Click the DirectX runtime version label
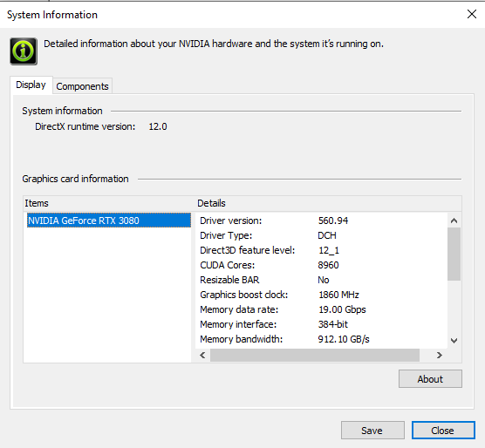The image size is (485, 448). [85, 126]
